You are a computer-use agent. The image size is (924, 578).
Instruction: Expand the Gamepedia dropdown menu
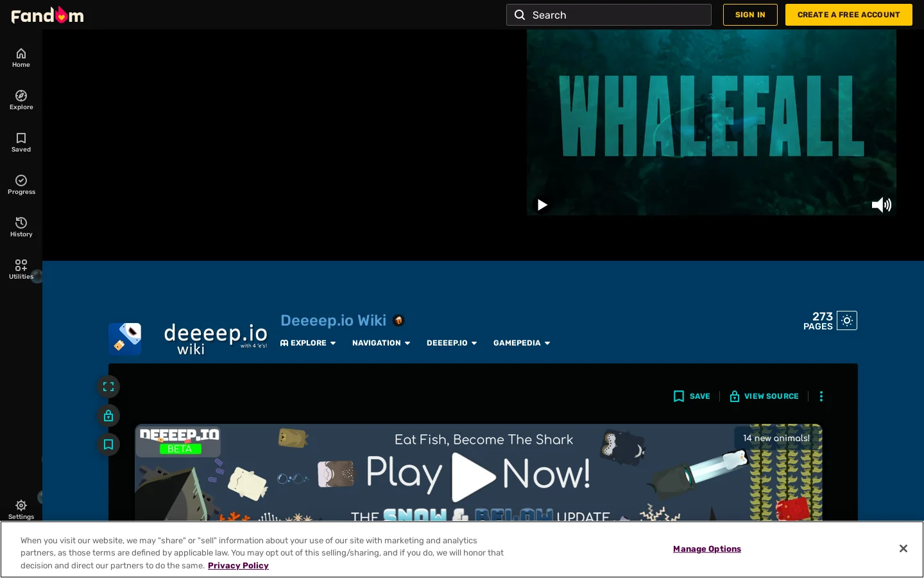coord(522,343)
